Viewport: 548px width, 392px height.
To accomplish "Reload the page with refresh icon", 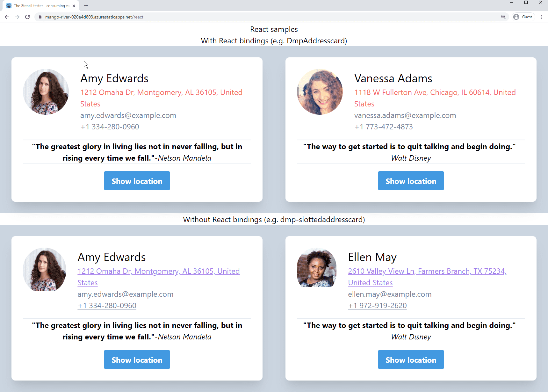I will (27, 17).
